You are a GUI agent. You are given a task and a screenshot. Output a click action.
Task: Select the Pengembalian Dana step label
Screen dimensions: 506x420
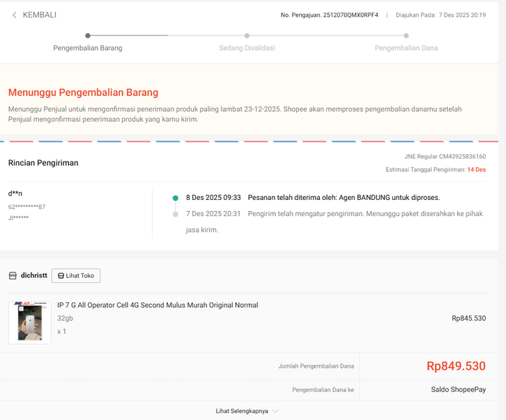click(x=406, y=48)
